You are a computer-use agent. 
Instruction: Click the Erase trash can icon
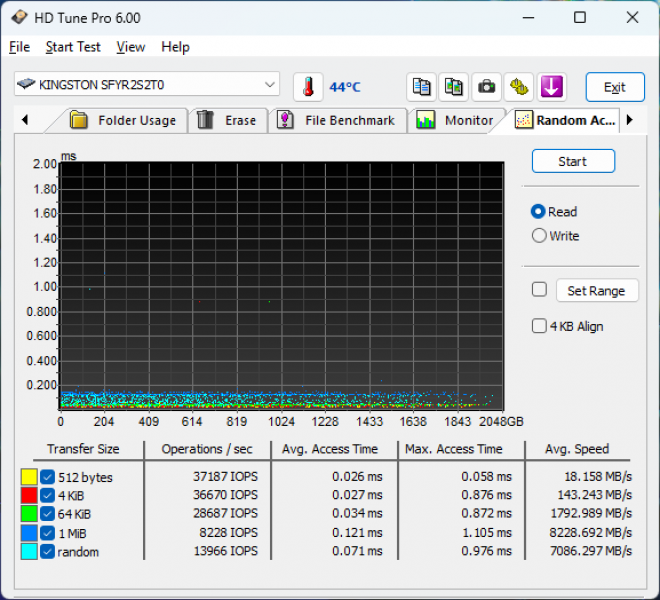click(x=205, y=120)
